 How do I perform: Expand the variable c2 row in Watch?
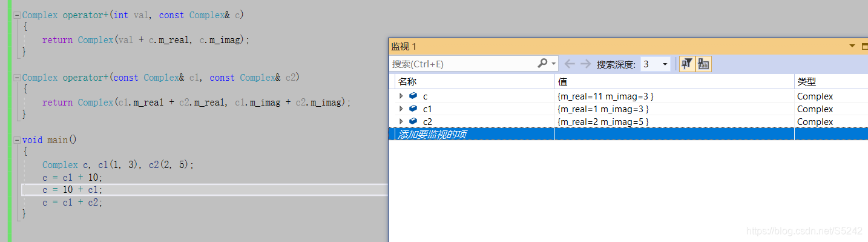(x=401, y=122)
